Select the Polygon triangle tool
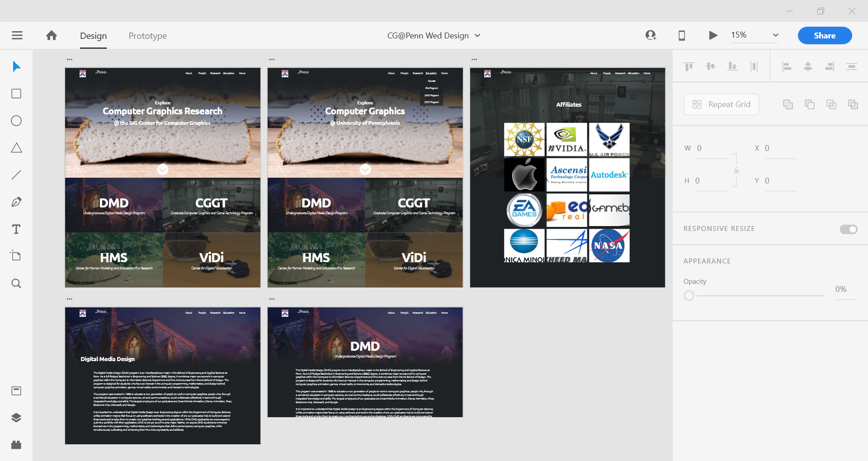 click(x=16, y=148)
